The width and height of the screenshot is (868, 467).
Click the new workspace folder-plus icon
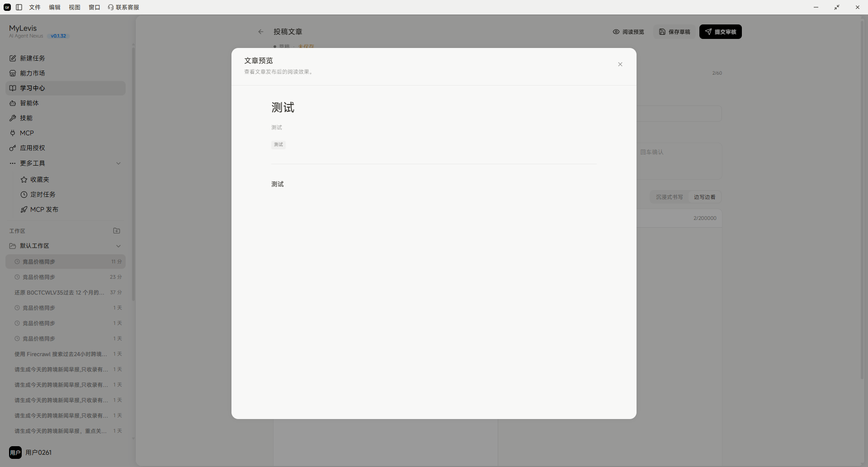click(x=117, y=231)
